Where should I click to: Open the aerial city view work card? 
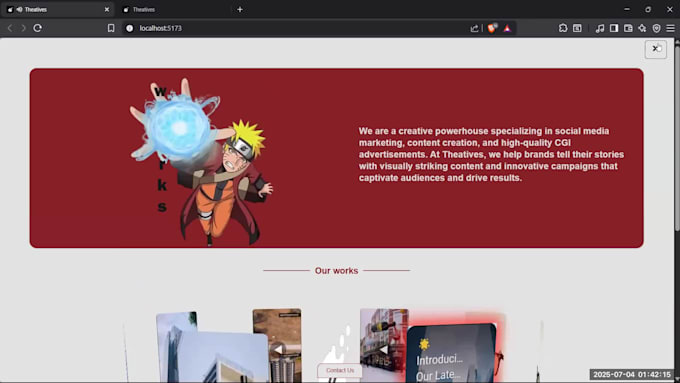pyautogui.click(x=277, y=345)
